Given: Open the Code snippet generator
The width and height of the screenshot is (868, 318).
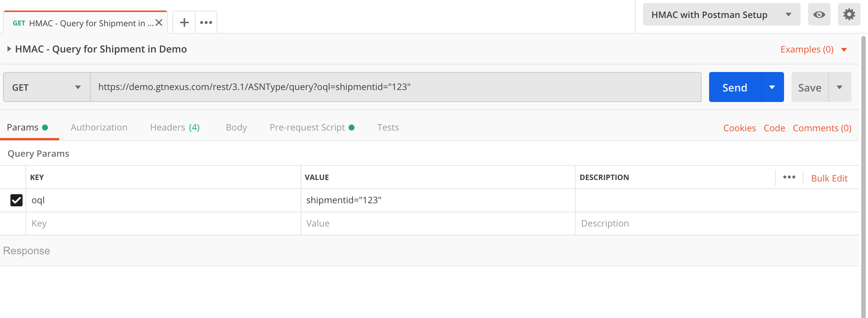Looking at the screenshot, I should coord(774,128).
